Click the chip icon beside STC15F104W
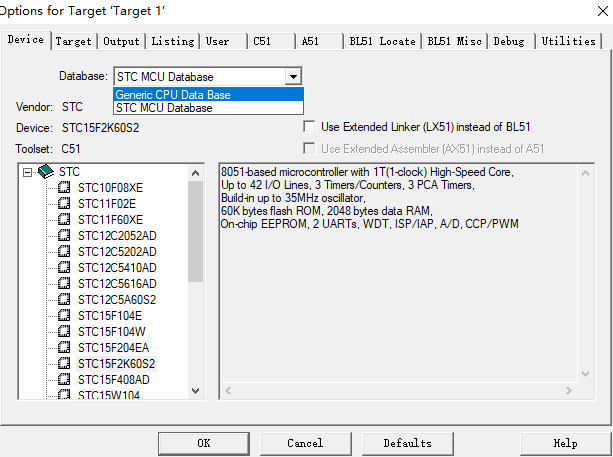613x457 pixels. (x=64, y=332)
